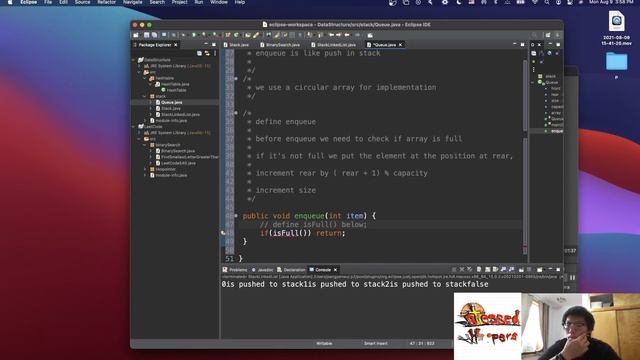Expand Queue.java in Package Explorer
Screen dimensions: 640x360
point(151,102)
